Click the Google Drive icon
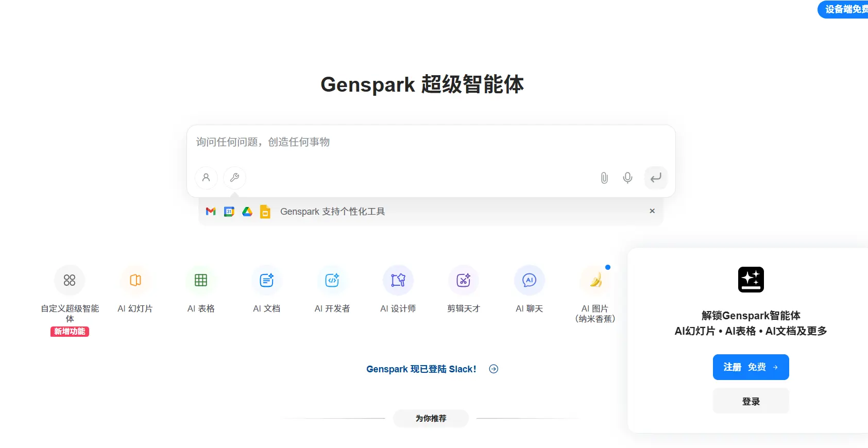The height and width of the screenshot is (448, 868). (x=247, y=211)
